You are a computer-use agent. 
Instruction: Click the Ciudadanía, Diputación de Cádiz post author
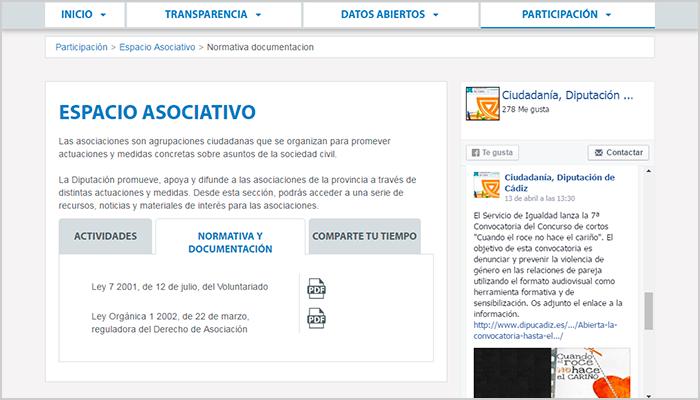tap(559, 183)
